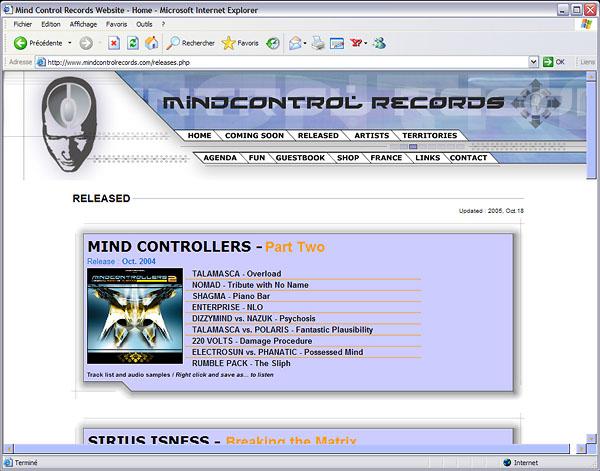Click RUMBLE PACK - The Sliph
Screen dimensions: 600x471
[241, 363]
